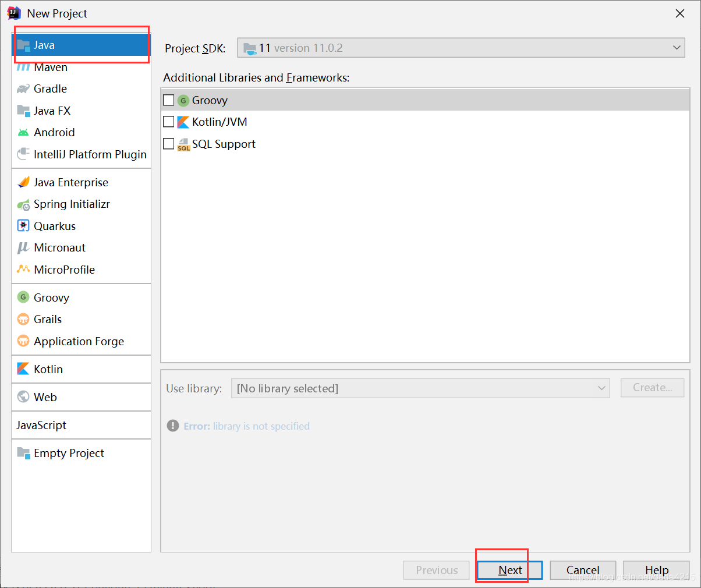Check the Kotlin/JVM checkbox
Screen dimensions: 701x588
coord(169,122)
